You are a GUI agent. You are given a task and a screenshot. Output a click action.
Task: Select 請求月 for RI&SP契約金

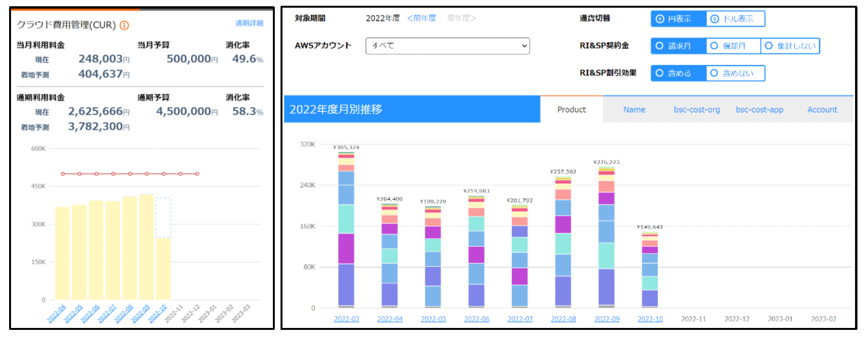pyautogui.click(x=679, y=46)
